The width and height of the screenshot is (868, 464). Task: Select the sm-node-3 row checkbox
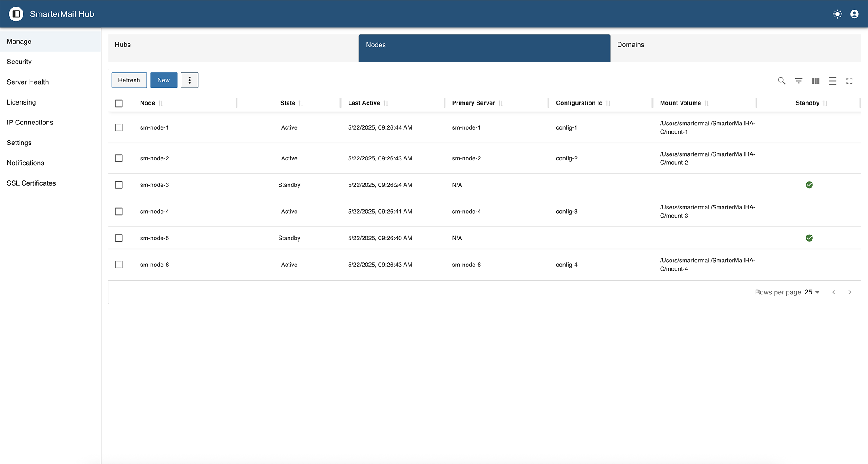119,185
